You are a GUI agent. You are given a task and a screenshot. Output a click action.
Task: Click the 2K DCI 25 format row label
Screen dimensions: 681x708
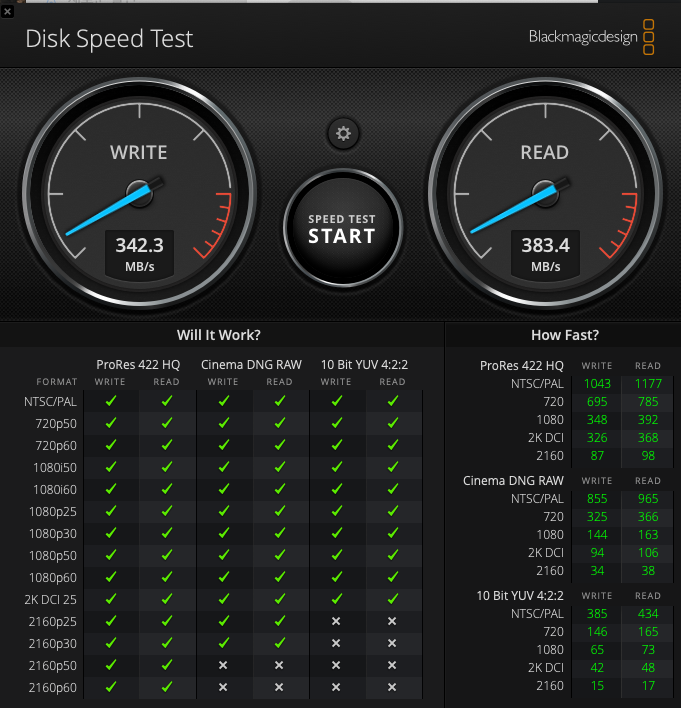50,600
